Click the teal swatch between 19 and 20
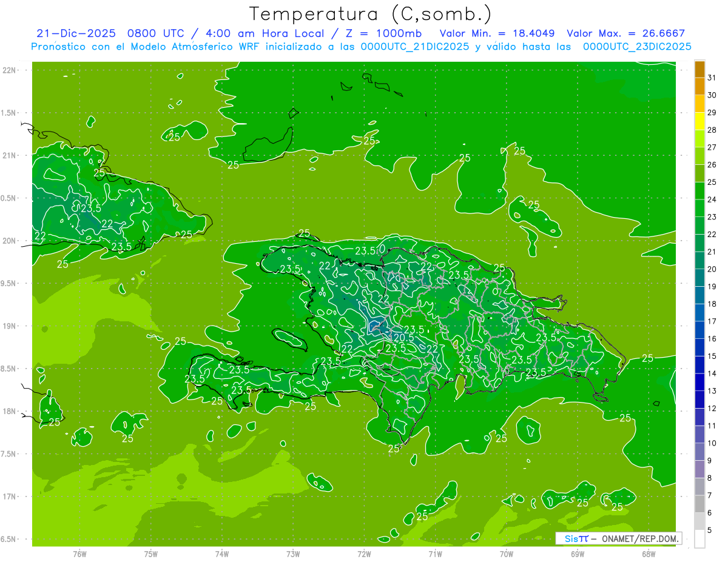 699,278
